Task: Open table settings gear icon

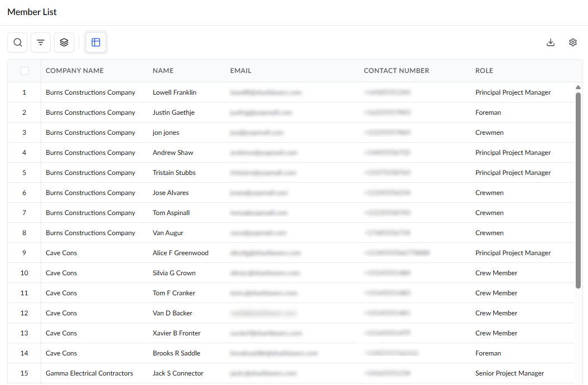Action: (x=572, y=42)
